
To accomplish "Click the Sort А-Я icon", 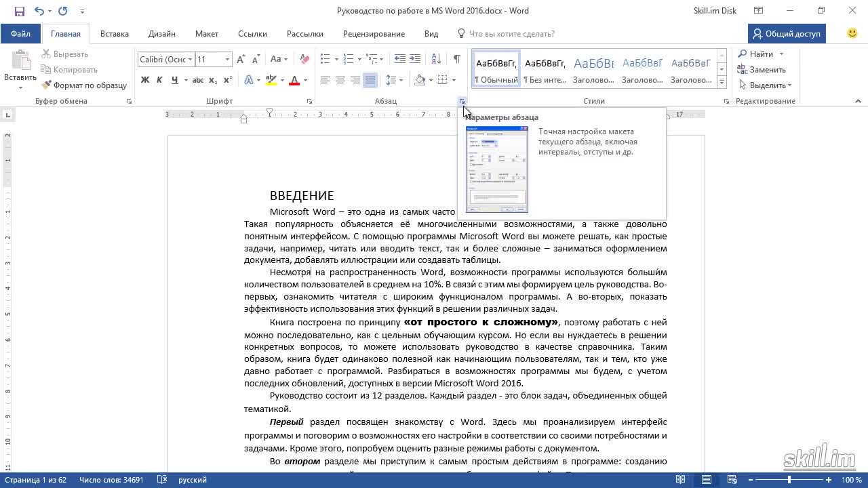I will [x=436, y=60].
